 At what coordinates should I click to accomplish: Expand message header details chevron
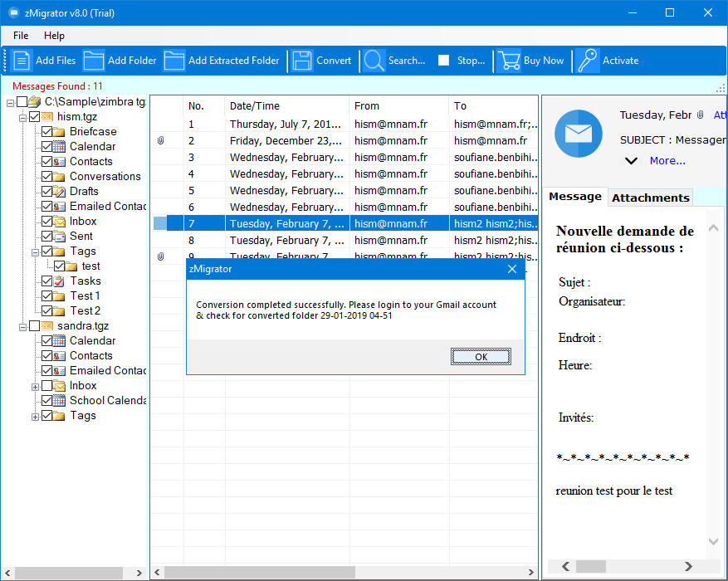631,161
